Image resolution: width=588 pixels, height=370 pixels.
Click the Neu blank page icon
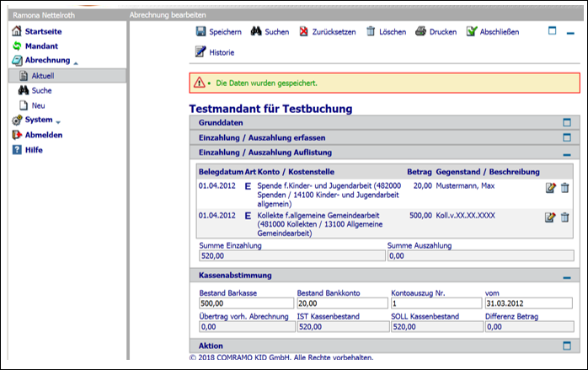point(24,105)
